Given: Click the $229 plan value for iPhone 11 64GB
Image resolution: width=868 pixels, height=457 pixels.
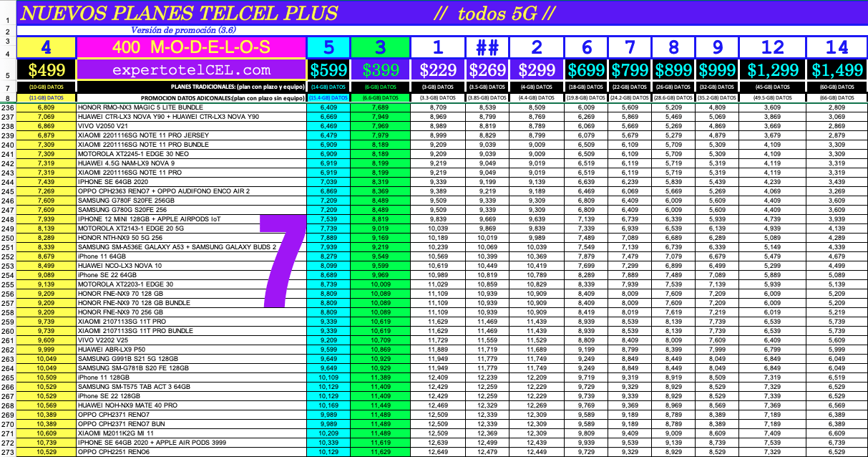Looking at the screenshot, I should (439, 256).
